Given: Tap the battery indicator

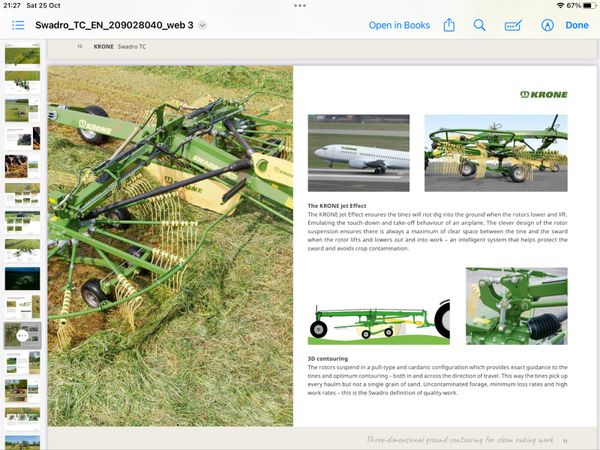Looking at the screenshot, I should click(x=590, y=5).
